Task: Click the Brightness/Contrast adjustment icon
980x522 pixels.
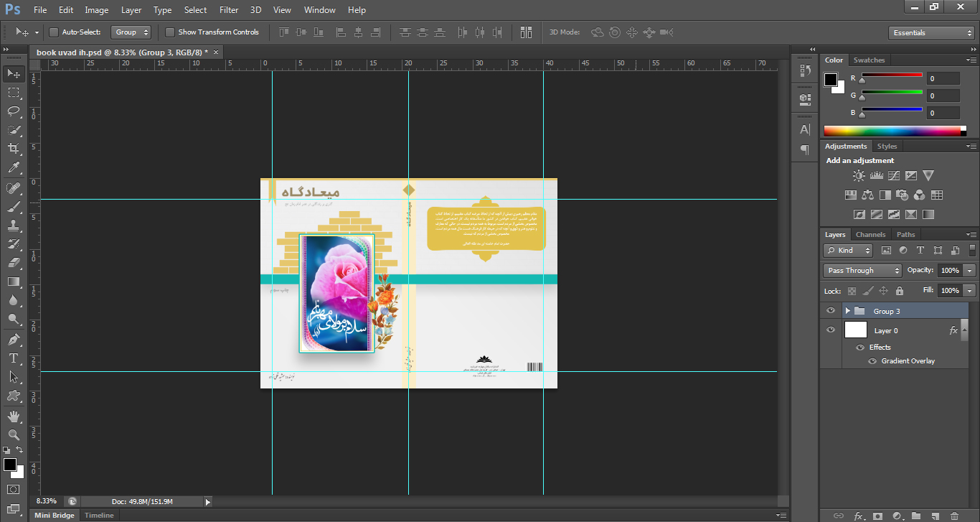Action: click(x=859, y=175)
